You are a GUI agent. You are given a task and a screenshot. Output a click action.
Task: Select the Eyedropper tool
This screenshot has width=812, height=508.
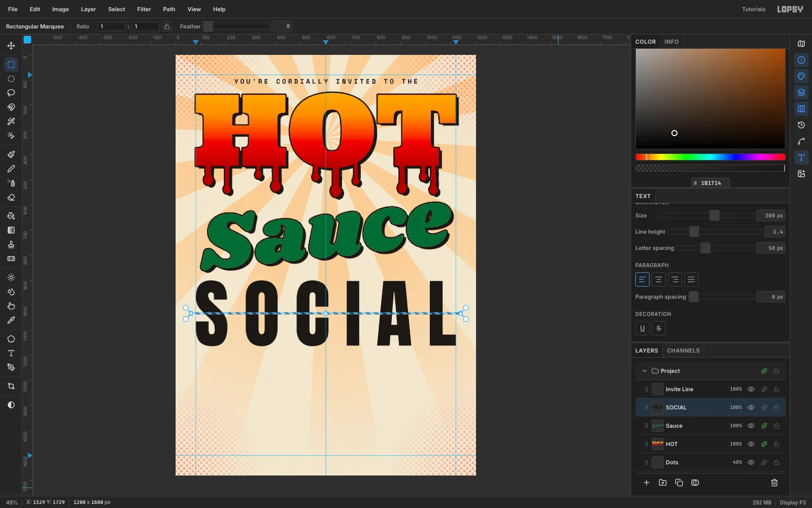[x=11, y=320]
